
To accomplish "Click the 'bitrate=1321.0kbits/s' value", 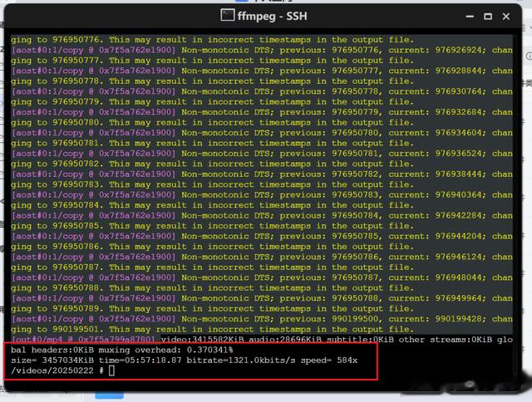I will click(x=241, y=360).
